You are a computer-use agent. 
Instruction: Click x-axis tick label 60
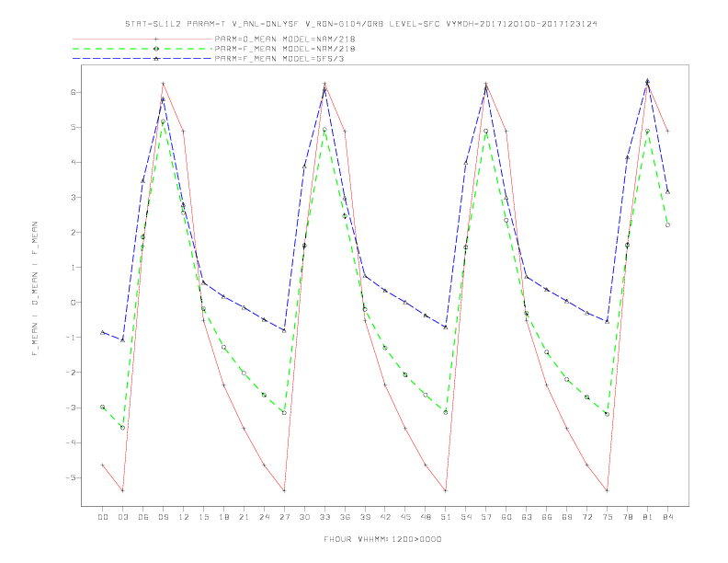(x=506, y=517)
